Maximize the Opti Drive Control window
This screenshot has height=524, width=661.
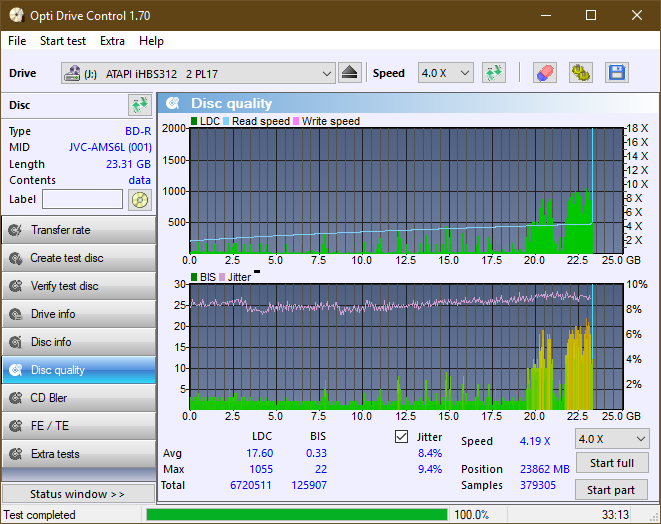coord(591,15)
